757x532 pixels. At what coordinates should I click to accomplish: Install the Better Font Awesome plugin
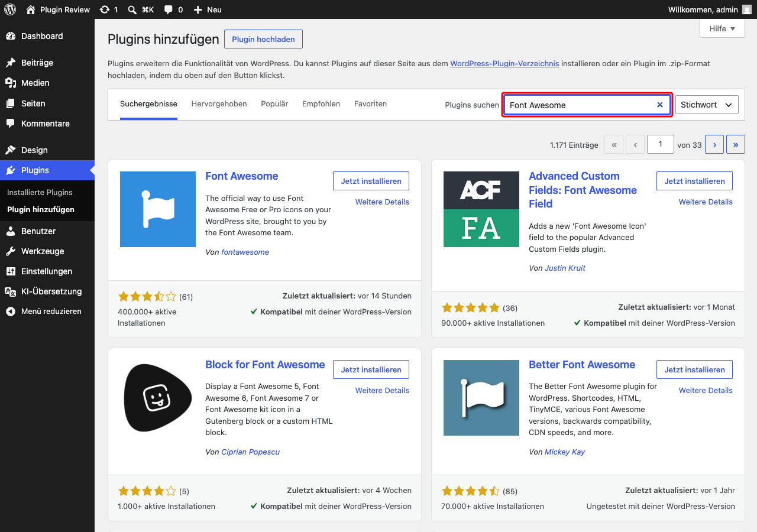694,369
